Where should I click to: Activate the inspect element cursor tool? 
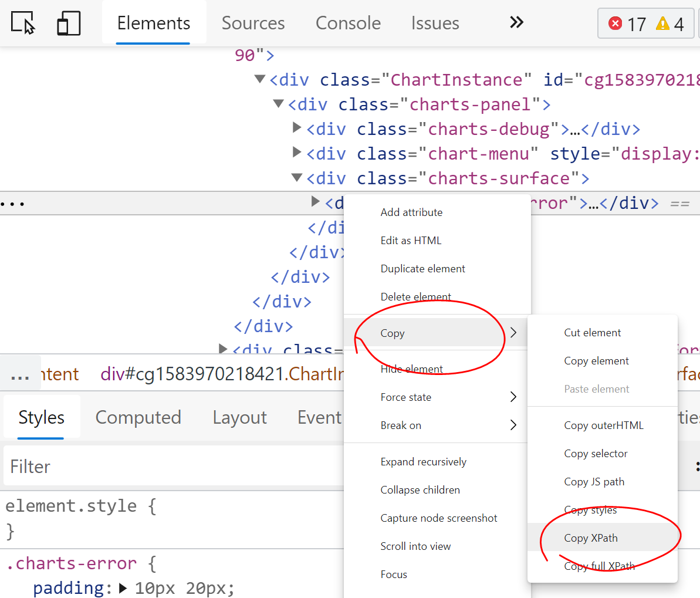point(22,23)
